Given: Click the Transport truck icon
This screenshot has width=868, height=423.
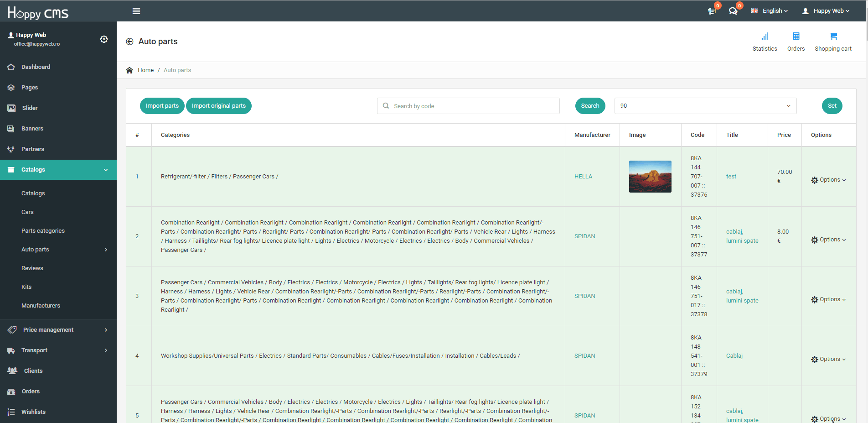Looking at the screenshot, I should [11, 350].
